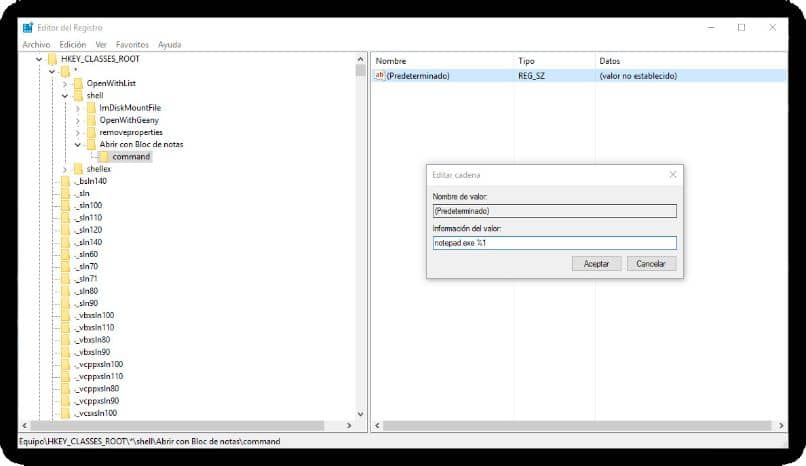
Task: Expand the OpenWithGeany key
Action: coord(78,120)
